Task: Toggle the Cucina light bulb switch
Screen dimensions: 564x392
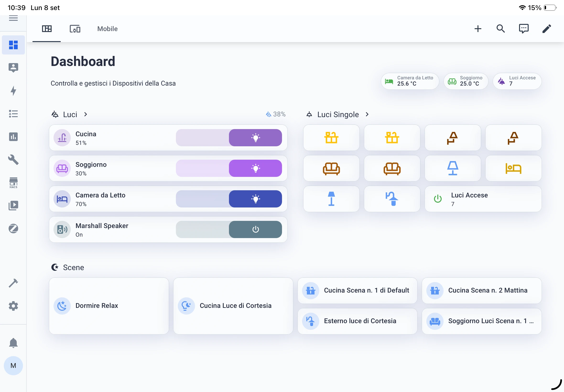Action: point(255,137)
